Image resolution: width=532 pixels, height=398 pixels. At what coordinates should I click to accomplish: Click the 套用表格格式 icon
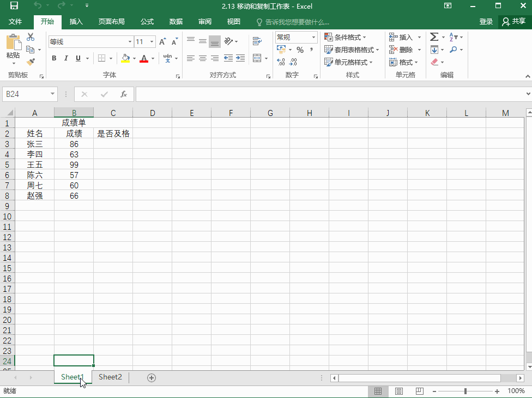click(x=352, y=49)
